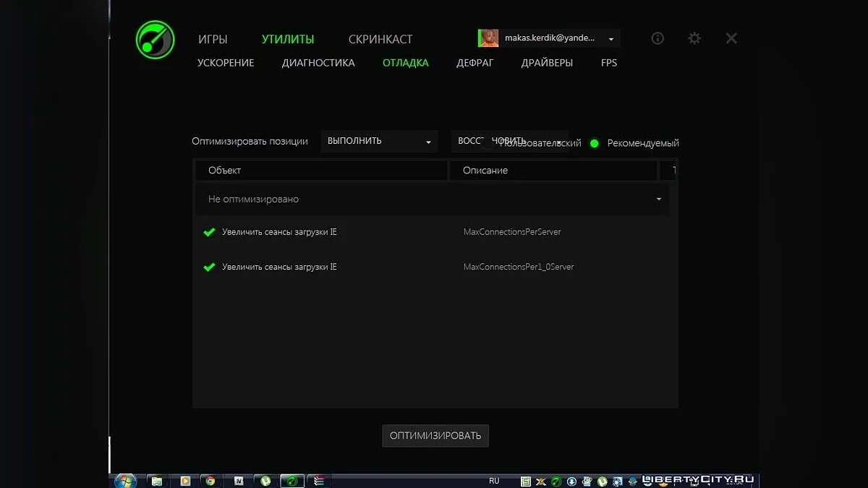
Task: Open the green antivirus icon in the tray
Action: [556, 480]
